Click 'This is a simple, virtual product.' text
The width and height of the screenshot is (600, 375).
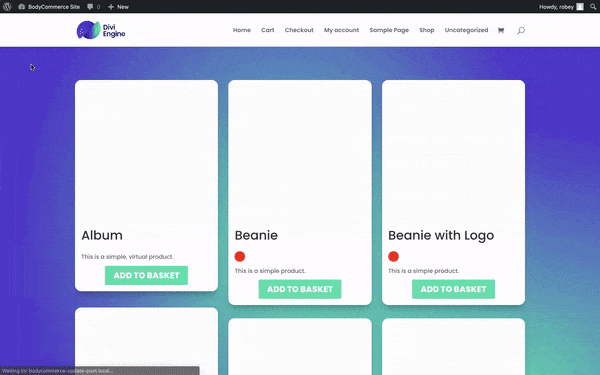click(127, 257)
